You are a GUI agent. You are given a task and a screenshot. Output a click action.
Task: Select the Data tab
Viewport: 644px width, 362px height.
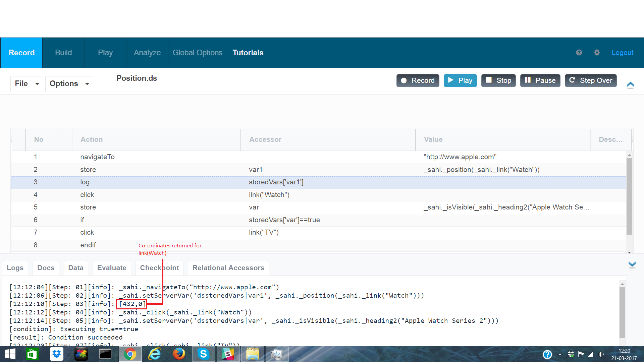76,268
